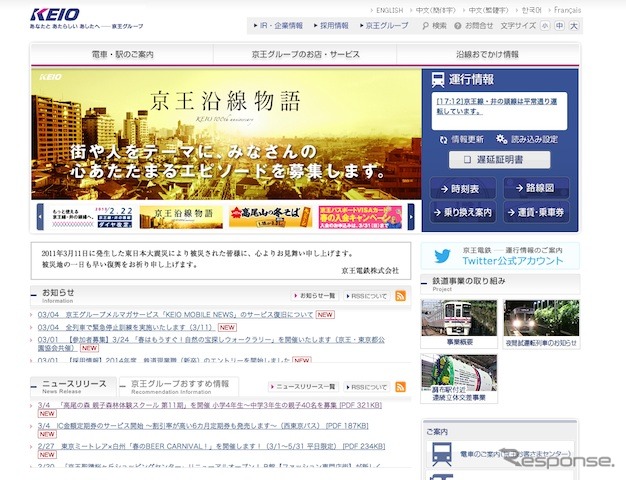The height and width of the screenshot is (480, 626).
Task: Open 全列車で緊急停止訓練 notice (3/11)
Action: pyautogui.click(x=125, y=327)
